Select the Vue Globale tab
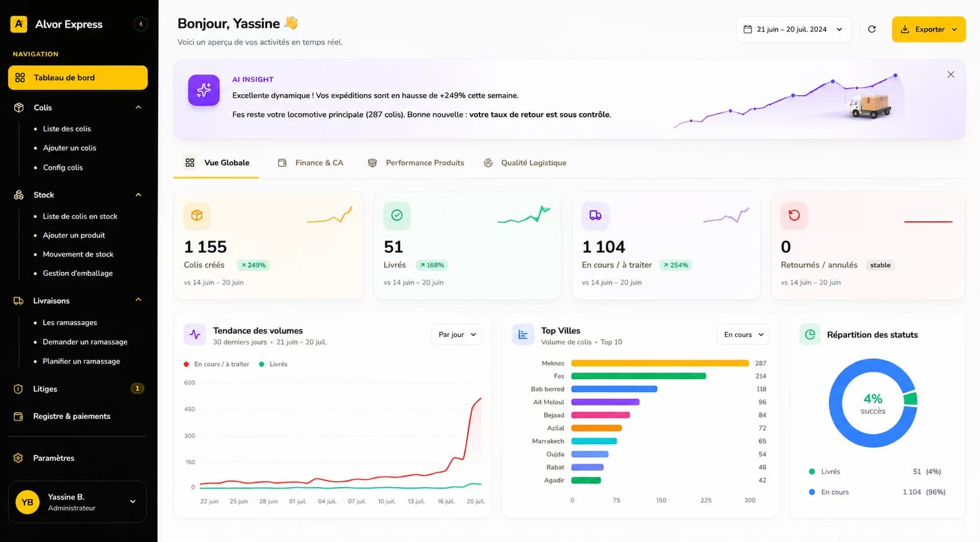This screenshot has height=542, width=980. pos(217,163)
